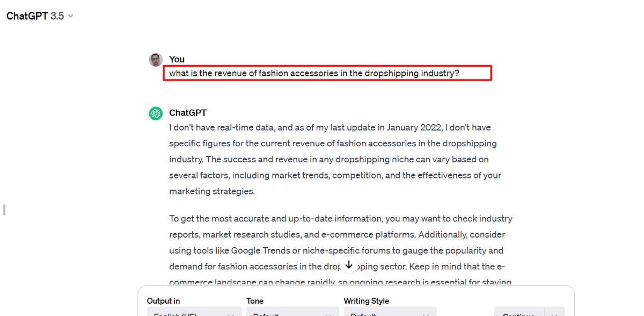Viewport: 644px width, 316px height.
Task: Expand the Tone dropdown
Action: tap(292, 312)
